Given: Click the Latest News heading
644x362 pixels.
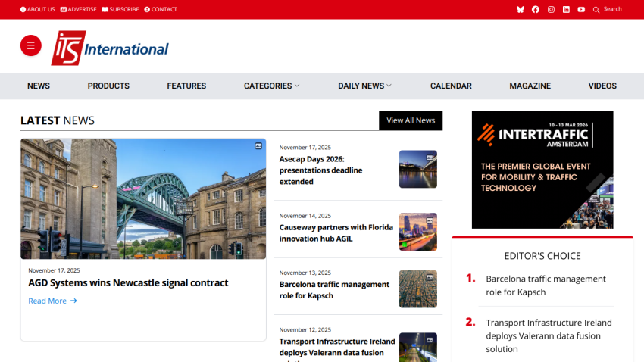Looking at the screenshot, I should (x=58, y=120).
